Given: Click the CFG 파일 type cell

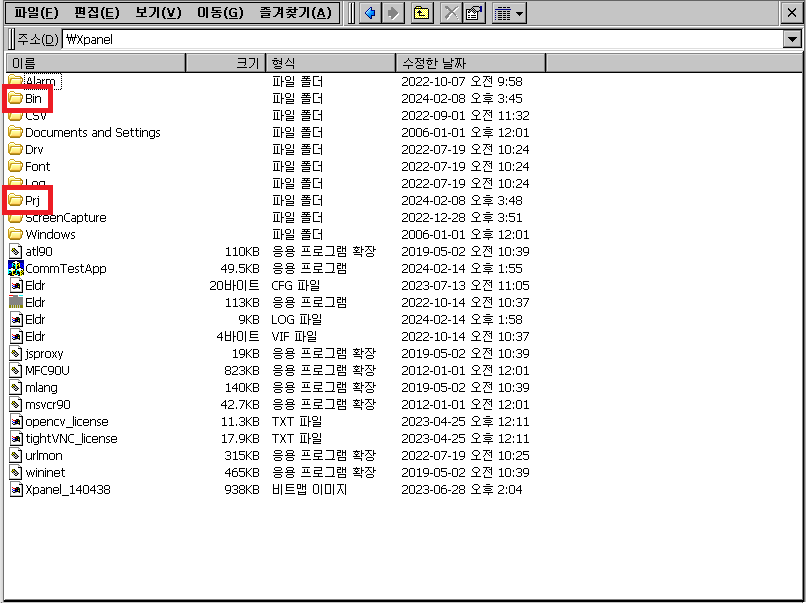Looking at the screenshot, I should [296, 285].
